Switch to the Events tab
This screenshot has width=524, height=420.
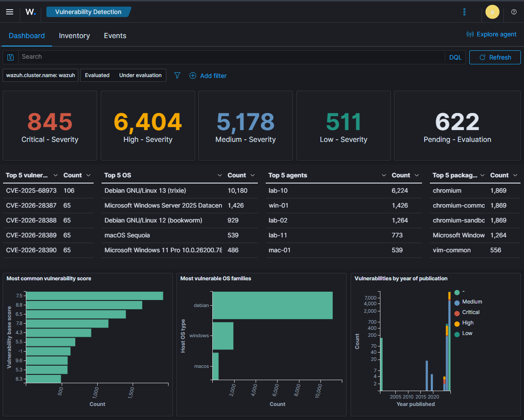115,36
